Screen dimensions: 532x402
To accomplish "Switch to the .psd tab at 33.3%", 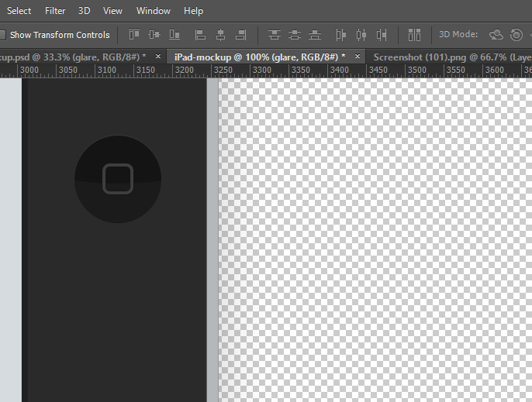I will (x=74, y=57).
